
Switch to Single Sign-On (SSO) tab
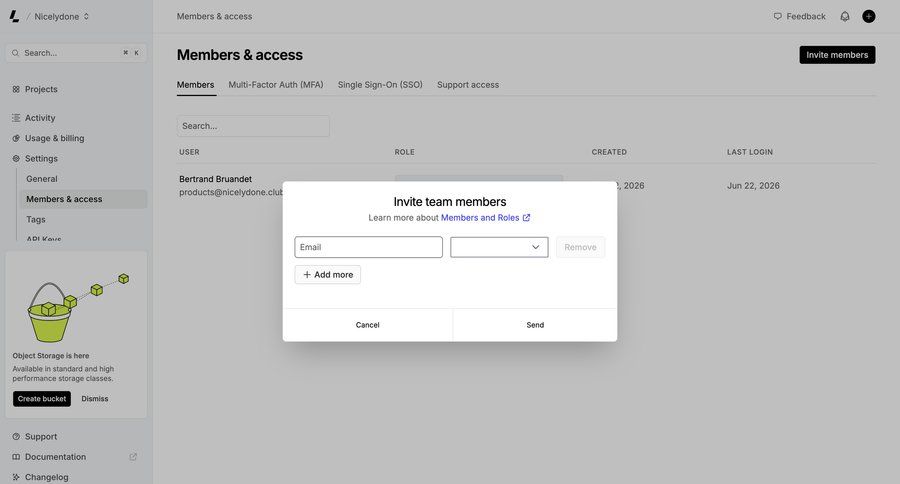tap(380, 85)
